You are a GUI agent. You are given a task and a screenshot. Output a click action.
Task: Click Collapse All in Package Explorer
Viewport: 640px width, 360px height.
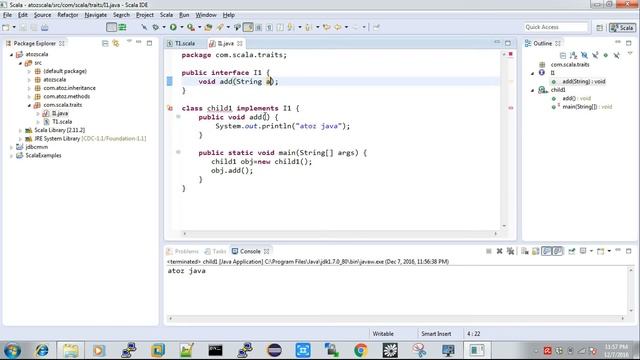coord(105,43)
